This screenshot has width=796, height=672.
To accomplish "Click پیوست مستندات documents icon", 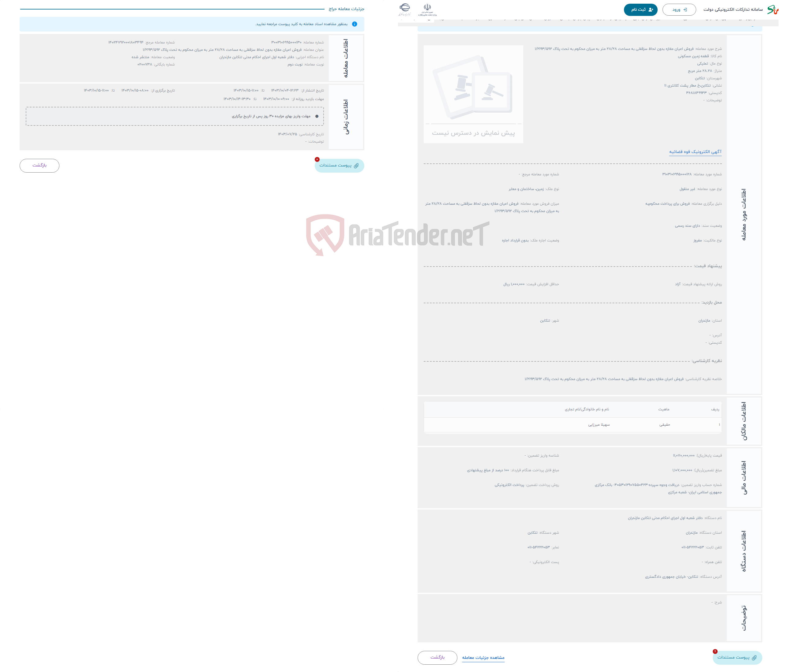I will tap(339, 165).
